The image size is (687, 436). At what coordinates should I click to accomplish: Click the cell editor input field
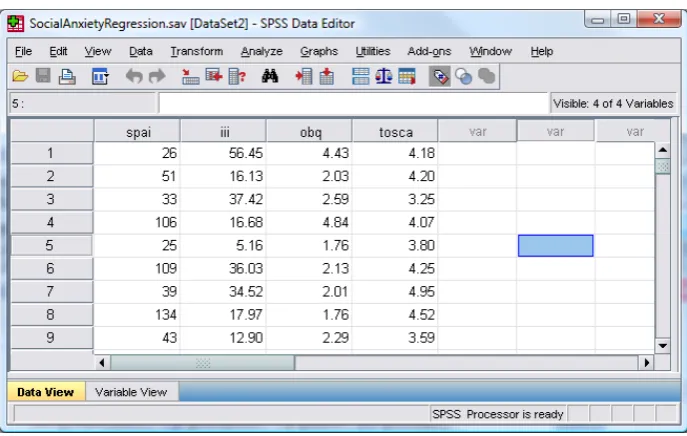pos(353,103)
